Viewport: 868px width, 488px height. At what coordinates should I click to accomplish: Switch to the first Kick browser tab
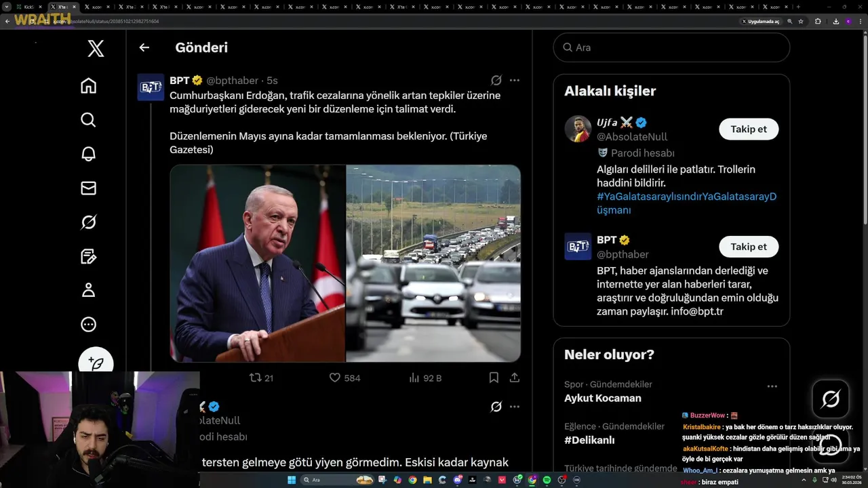(30, 7)
